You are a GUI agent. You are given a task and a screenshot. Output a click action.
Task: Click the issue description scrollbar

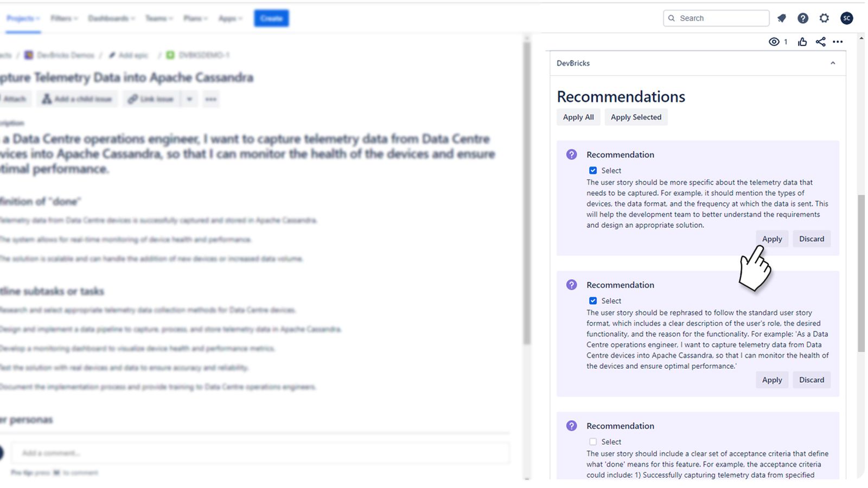pos(526,192)
